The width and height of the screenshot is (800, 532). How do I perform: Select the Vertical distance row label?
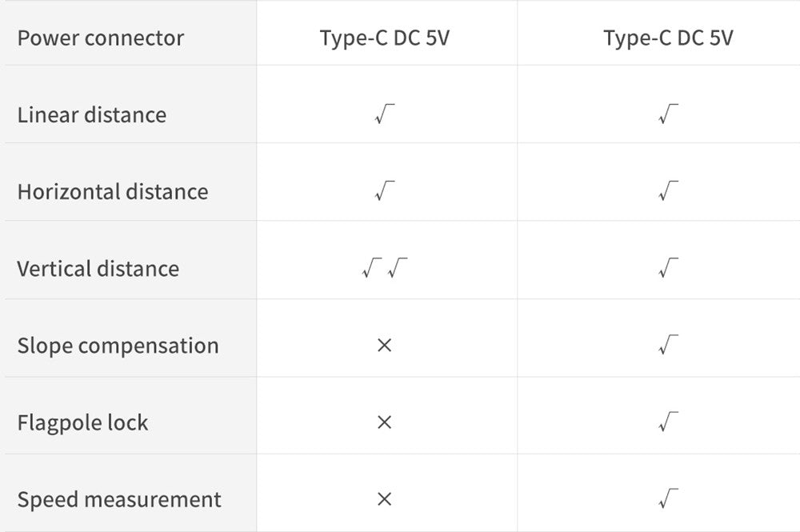[98, 269]
